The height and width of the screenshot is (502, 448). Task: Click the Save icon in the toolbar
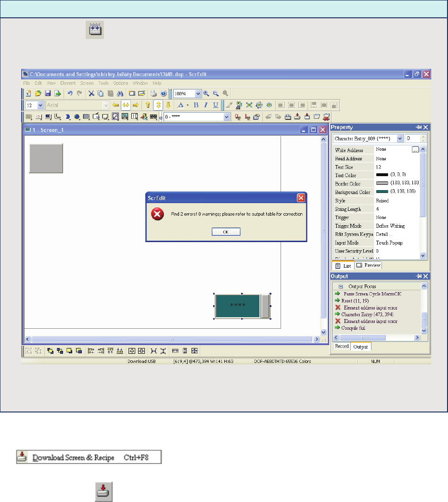point(47,93)
